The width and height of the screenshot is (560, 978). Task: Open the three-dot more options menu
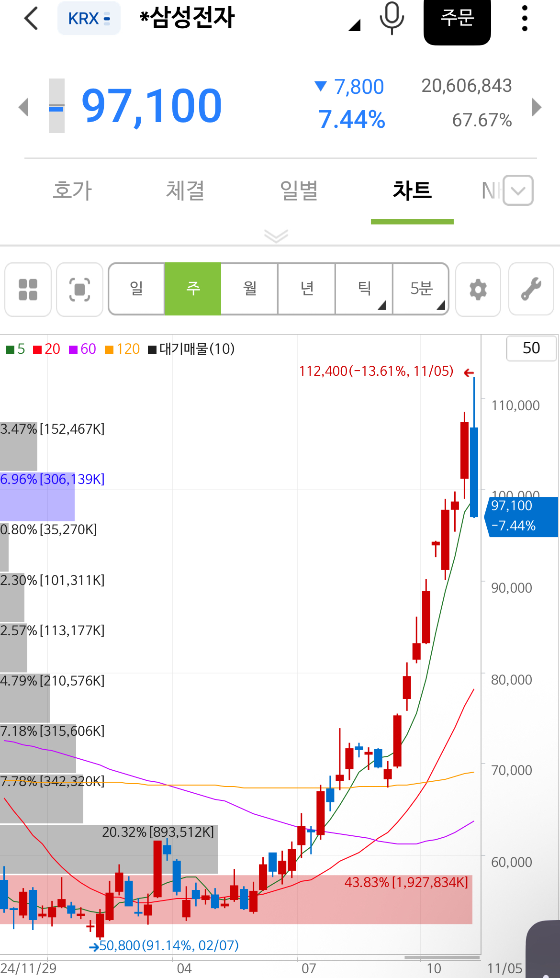(x=525, y=19)
